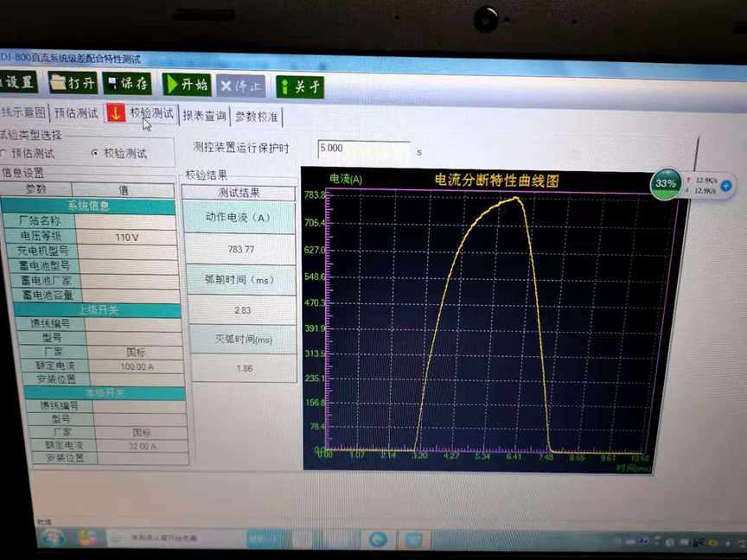This screenshot has width=747, height=560.
Task: Select the 校验测试 radio button
Action: (x=95, y=153)
